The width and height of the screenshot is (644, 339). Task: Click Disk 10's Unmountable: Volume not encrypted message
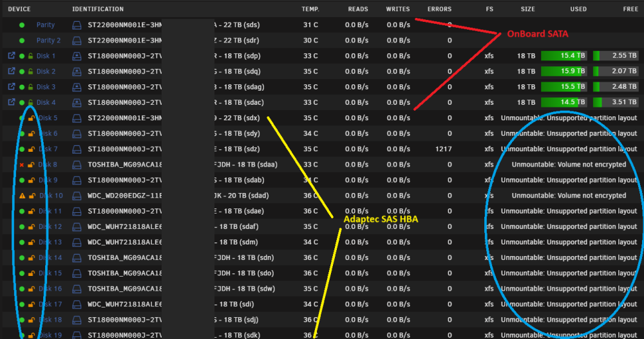(569, 196)
